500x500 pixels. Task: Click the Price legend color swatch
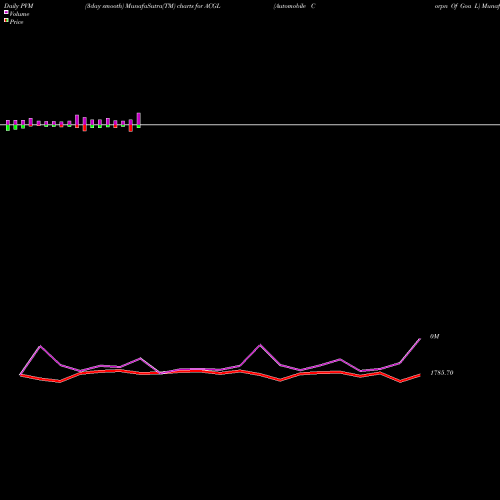[x=6, y=20]
